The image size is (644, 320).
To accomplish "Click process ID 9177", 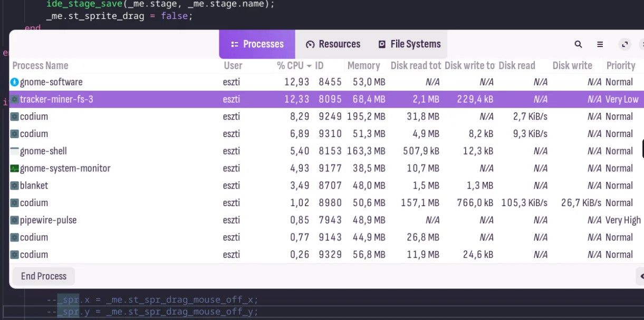I will (x=330, y=169).
